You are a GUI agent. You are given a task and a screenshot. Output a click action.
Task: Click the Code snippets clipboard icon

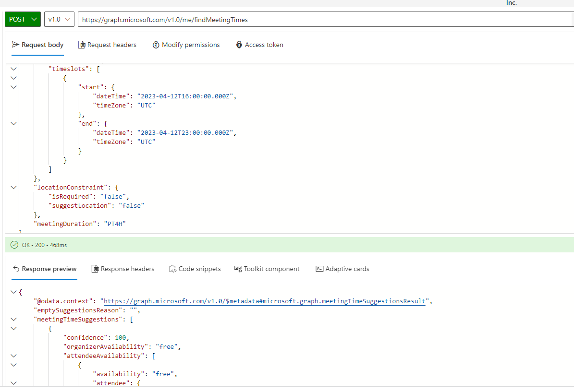172,269
